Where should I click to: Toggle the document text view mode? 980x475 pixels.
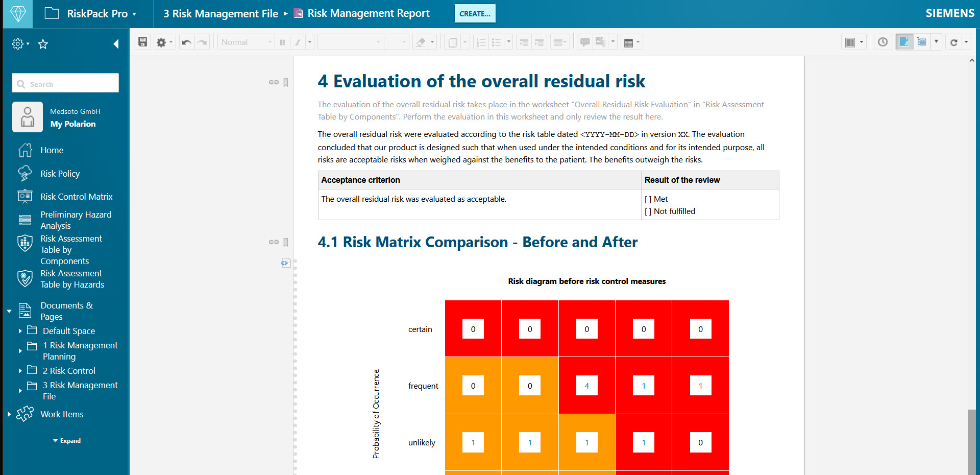coord(904,42)
